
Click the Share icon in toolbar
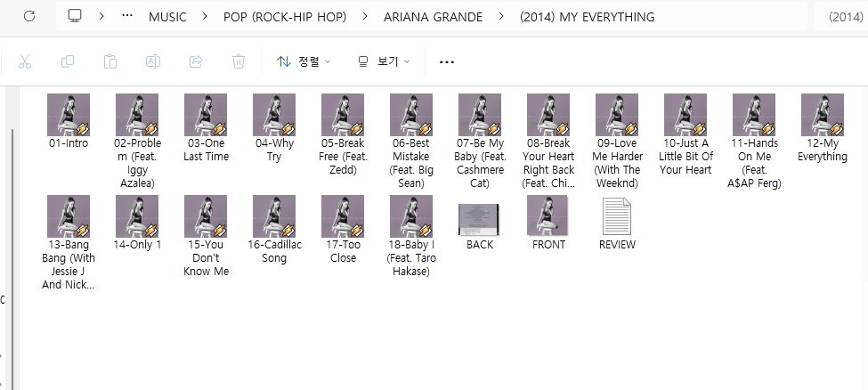pyautogui.click(x=196, y=61)
